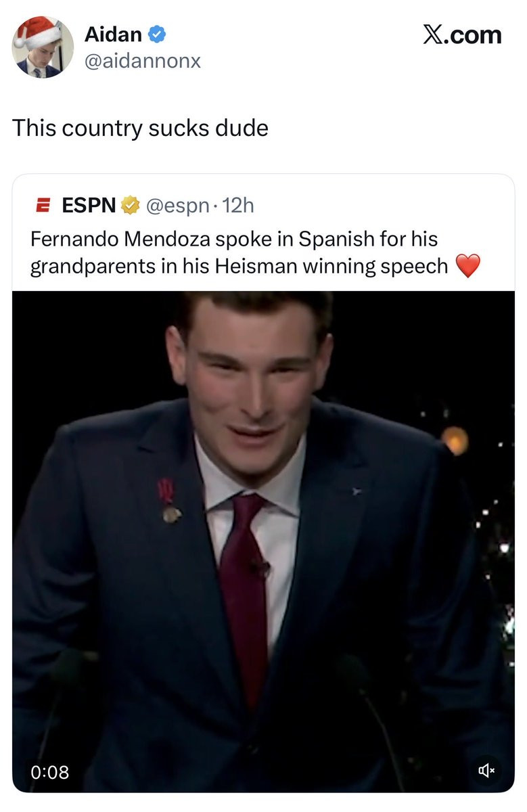
Task: Click the 12h timestamp of quoted post
Action: tap(238, 204)
